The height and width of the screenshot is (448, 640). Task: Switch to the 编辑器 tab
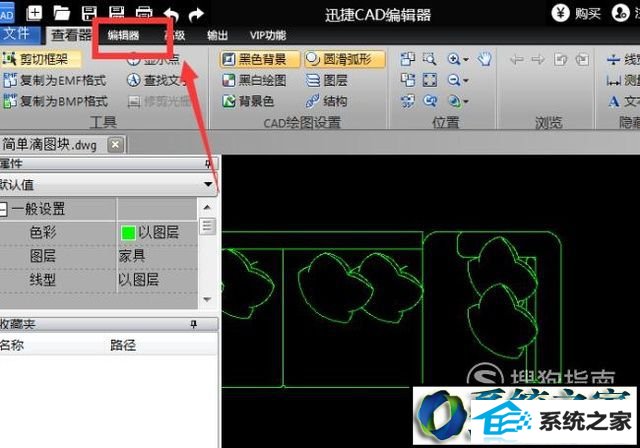click(123, 35)
